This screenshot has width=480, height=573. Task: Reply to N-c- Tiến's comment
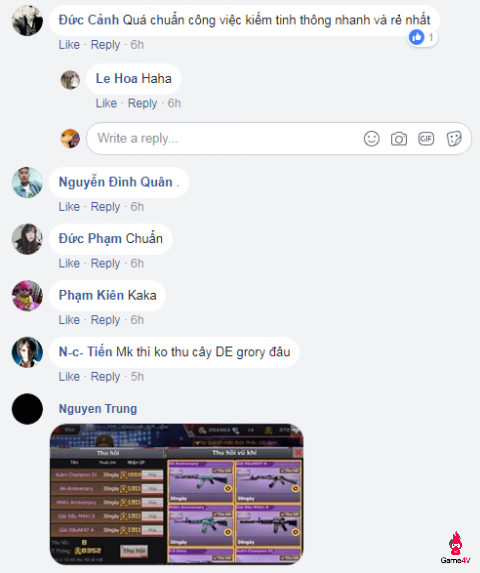[105, 376]
